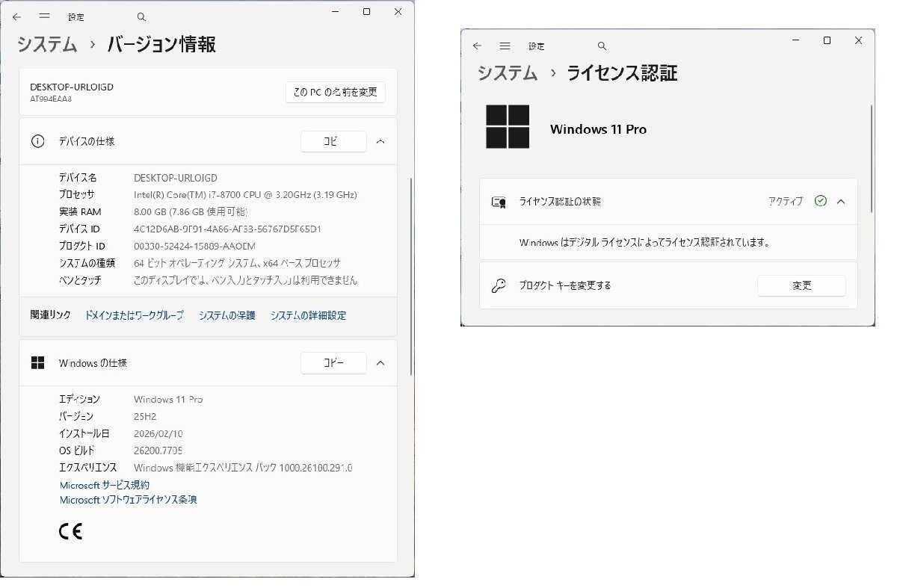The width and height of the screenshot is (897, 588).
Task: Collapse the ライセンス認証の状態 section
Action: click(x=841, y=201)
